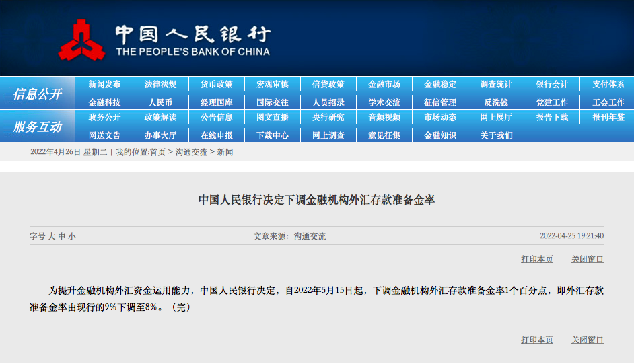
Task: Click the date 2022年4月26日 星期二
Action: click(x=69, y=152)
